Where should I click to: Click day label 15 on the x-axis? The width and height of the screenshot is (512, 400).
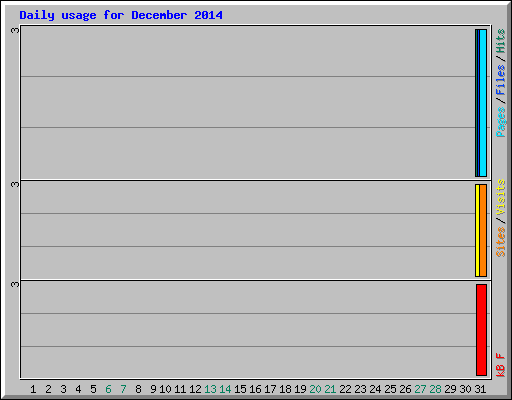[x=240, y=389]
